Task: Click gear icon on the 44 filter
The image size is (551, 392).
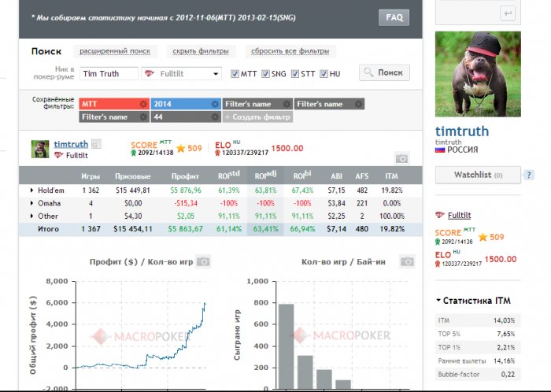Action: [215, 117]
